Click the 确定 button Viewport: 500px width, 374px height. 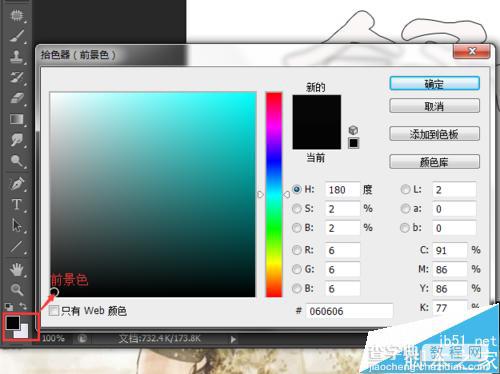(x=435, y=84)
